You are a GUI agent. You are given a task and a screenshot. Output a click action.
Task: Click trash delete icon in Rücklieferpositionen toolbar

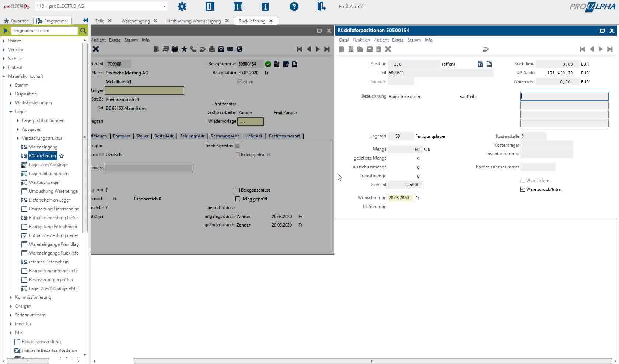tap(378, 49)
